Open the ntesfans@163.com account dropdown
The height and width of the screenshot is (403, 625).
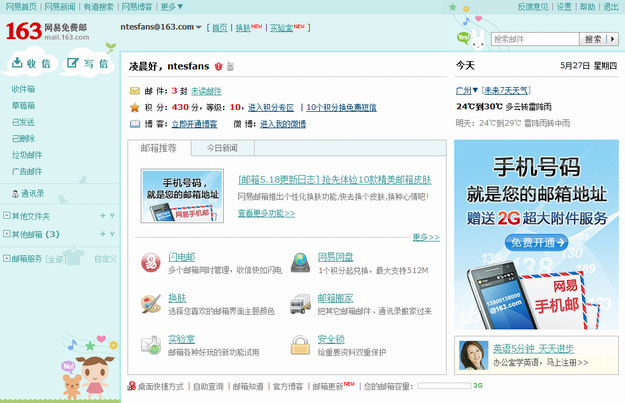click(199, 27)
